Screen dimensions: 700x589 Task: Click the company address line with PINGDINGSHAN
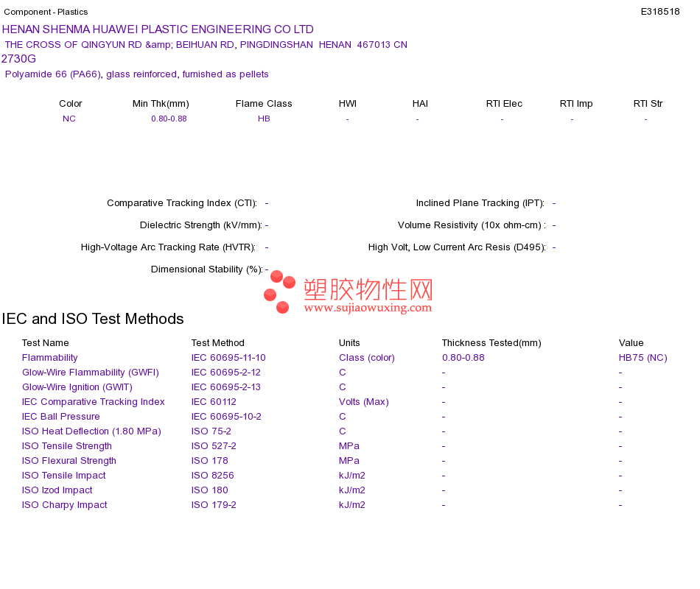(x=206, y=45)
